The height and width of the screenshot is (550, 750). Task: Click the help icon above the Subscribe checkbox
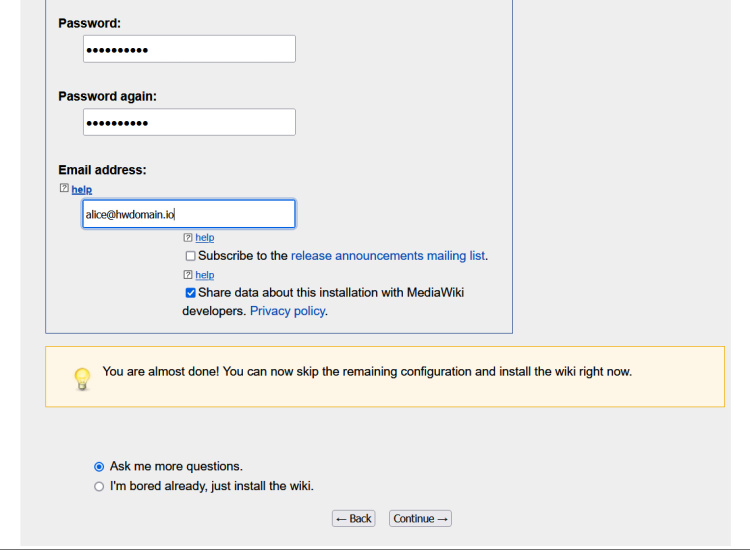pyautogui.click(x=188, y=238)
